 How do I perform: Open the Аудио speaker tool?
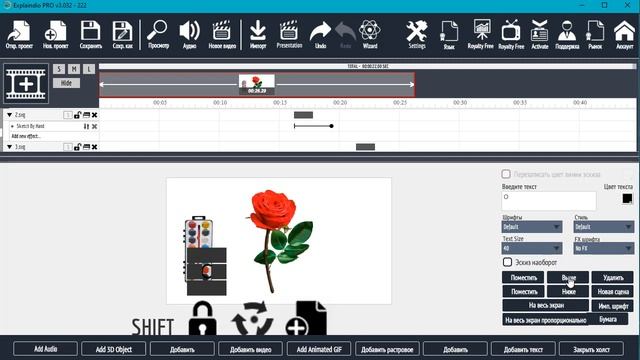pos(190,34)
